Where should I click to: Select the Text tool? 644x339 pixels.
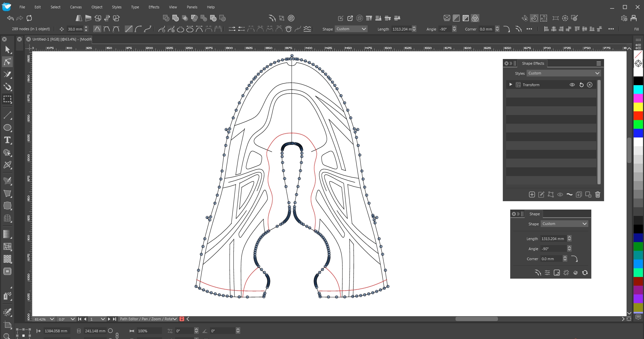pos(7,140)
